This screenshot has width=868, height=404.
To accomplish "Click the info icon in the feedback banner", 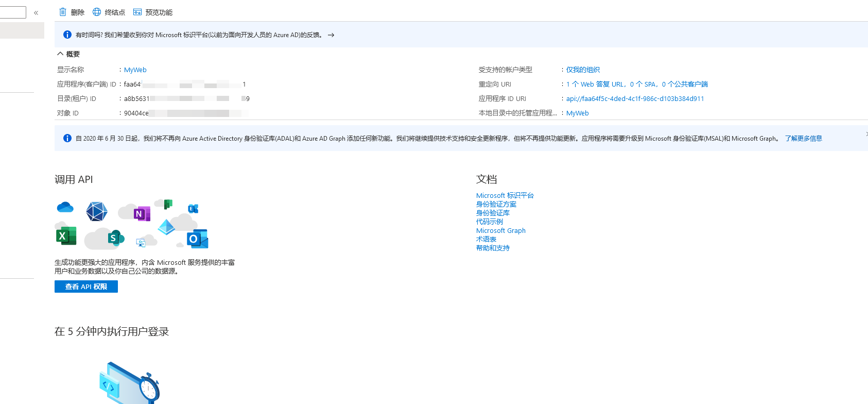I will click(x=67, y=35).
